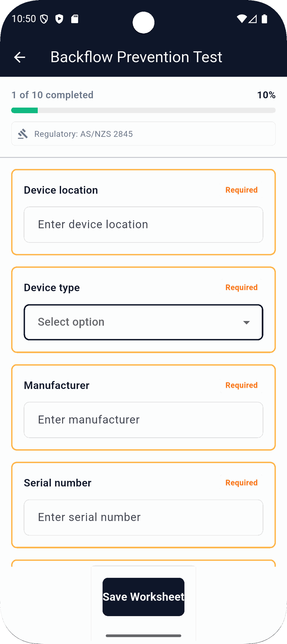Focus the Device location input field
The width and height of the screenshot is (287, 644).
click(143, 225)
